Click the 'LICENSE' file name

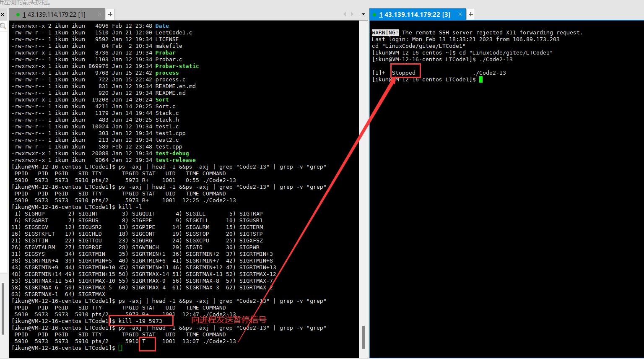[x=167, y=39]
